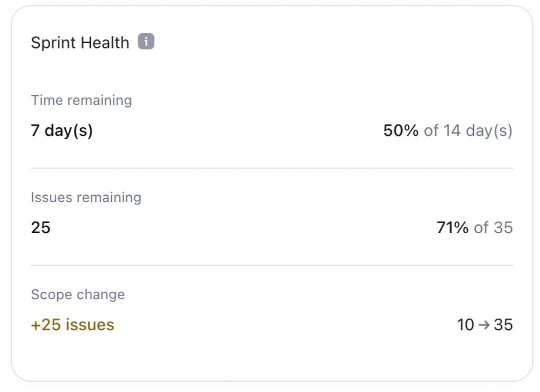Click the "Scope change" section label
This screenshot has width=540, height=392.
[x=78, y=295]
